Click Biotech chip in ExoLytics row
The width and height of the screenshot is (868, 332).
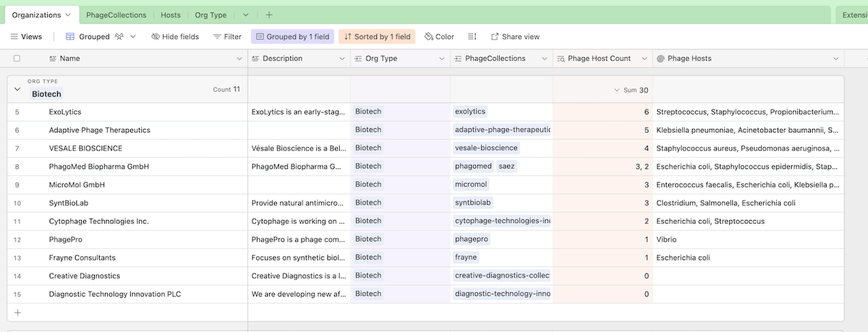click(x=368, y=111)
